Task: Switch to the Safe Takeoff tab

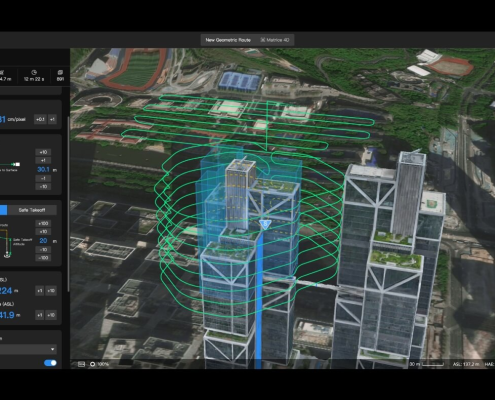Action: coord(32,210)
